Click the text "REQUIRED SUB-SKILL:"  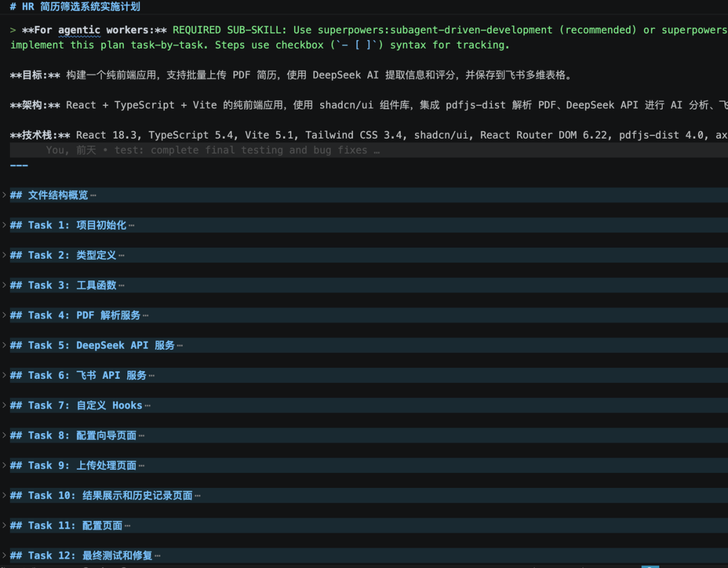(230, 30)
